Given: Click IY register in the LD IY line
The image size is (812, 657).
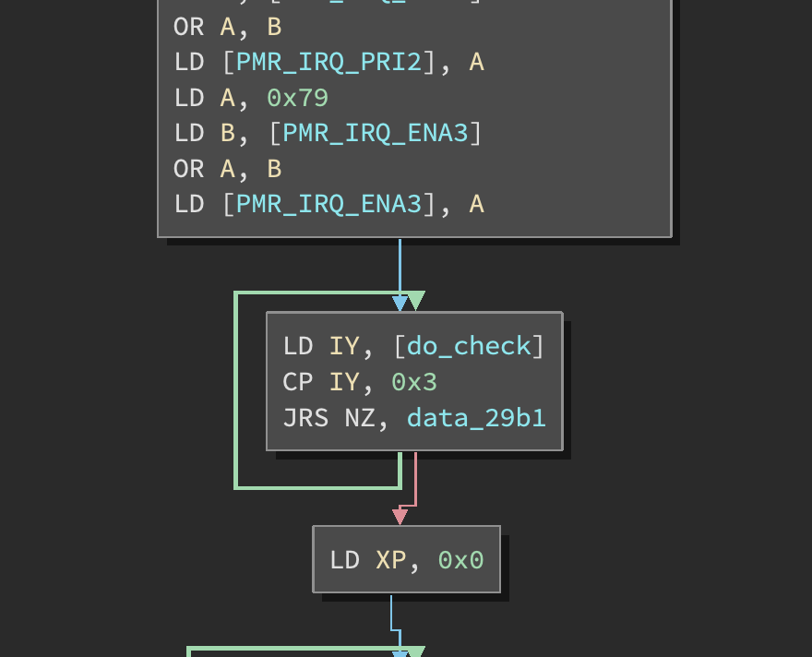Looking at the screenshot, I should pos(345,346).
